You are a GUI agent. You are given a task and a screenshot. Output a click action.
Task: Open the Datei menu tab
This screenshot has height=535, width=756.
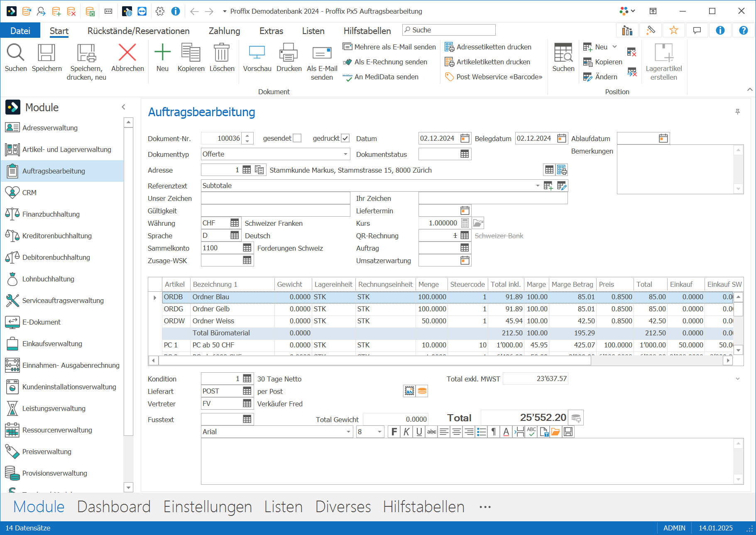tap(20, 31)
